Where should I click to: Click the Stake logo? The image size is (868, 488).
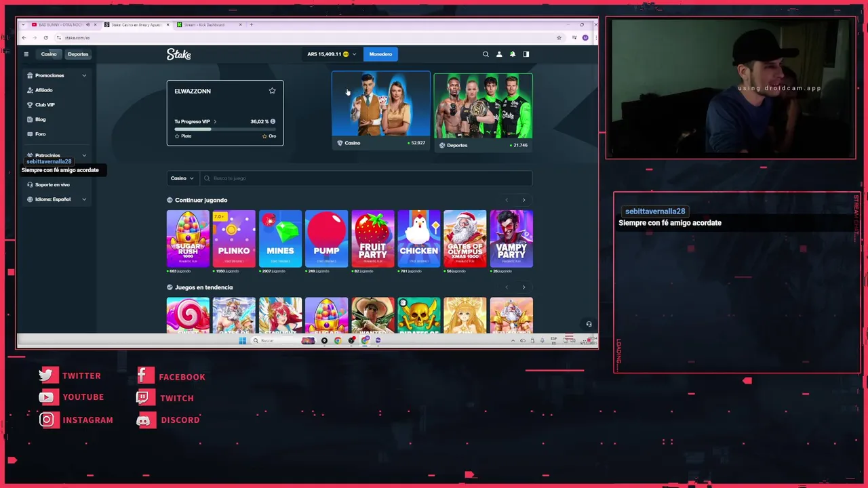tap(179, 54)
